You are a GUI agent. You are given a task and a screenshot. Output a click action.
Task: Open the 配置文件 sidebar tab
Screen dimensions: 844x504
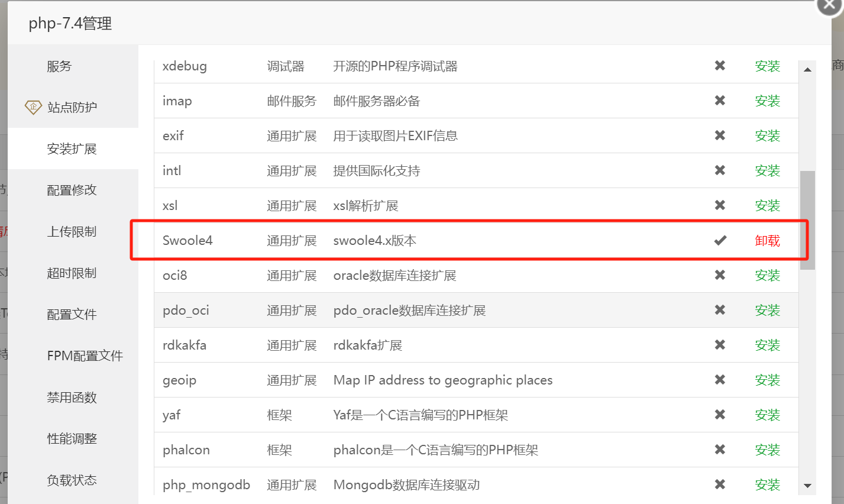pos(73,314)
